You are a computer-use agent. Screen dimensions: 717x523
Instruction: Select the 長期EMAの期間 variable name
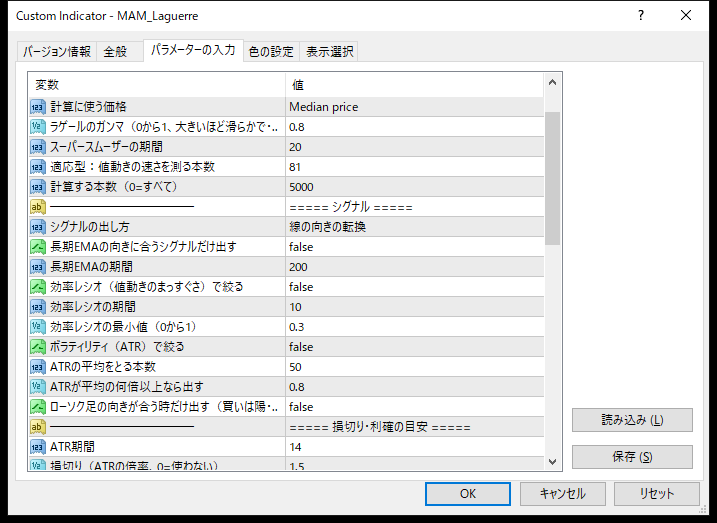click(x=91, y=267)
